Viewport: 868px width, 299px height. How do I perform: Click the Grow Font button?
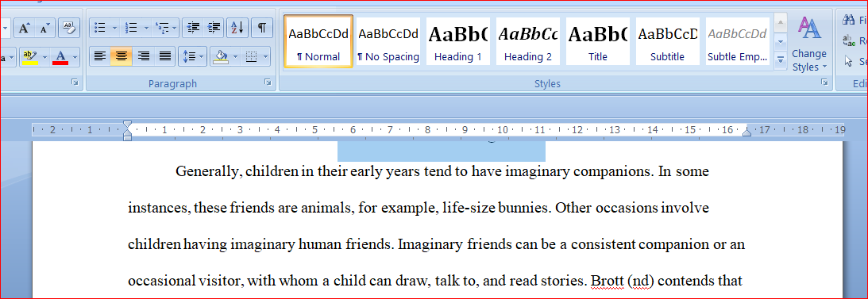pos(24,28)
